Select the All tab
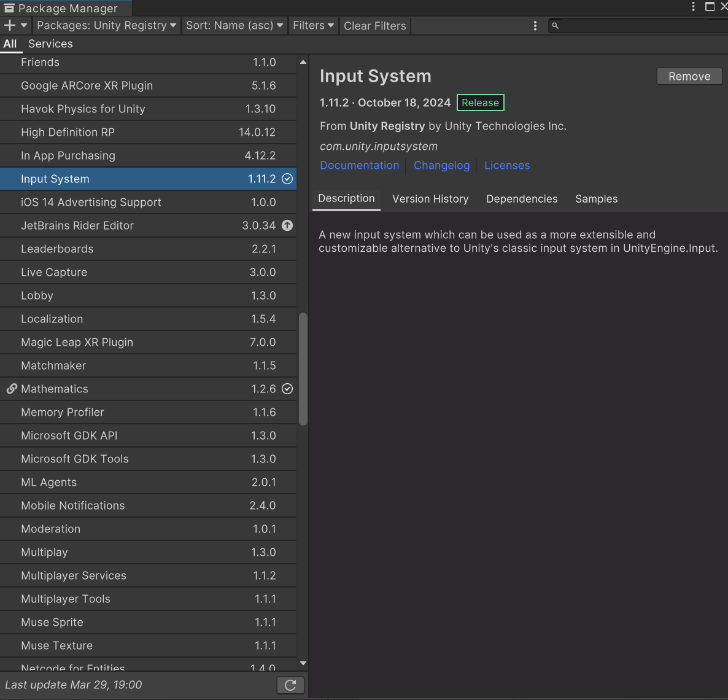Viewport: 728px width, 700px height. tap(10, 44)
